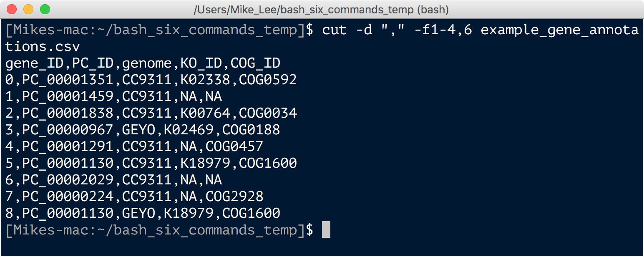Minimize the terminal using the yellow button
644x257 pixels.
click(x=28, y=9)
